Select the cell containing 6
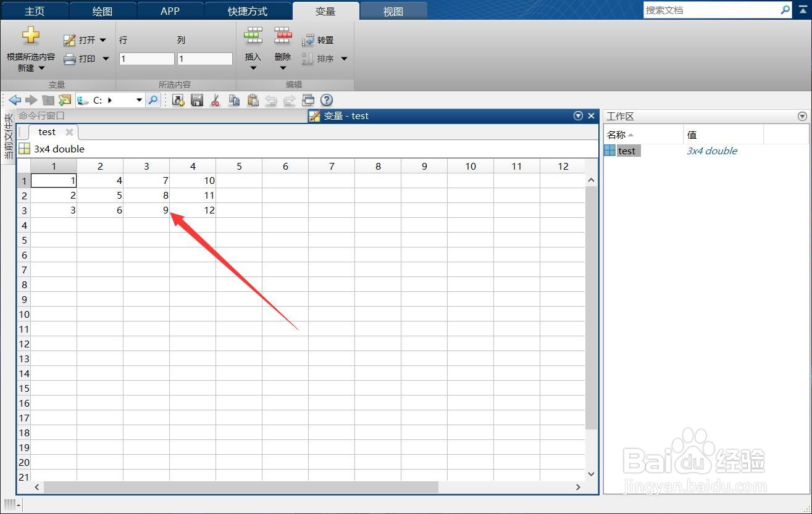Viewport: 812px width, 514px height. click(100, 210)
